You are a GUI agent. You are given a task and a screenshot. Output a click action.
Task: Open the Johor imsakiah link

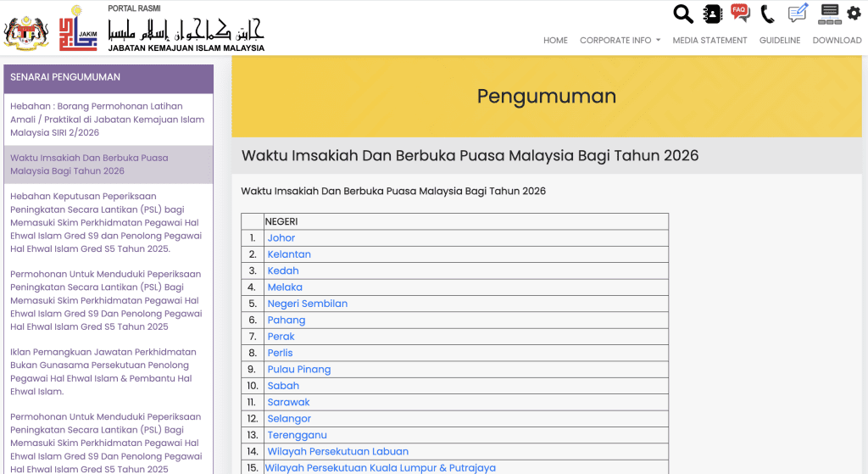[281, 238]
